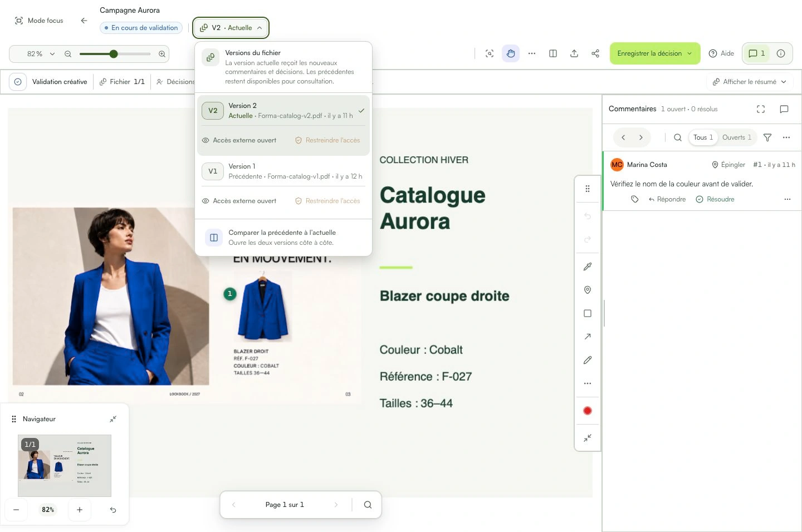Viewport: 802px width, 532px height.
Task: Activate the hand pan tool
Action: (x=511, y=53)
